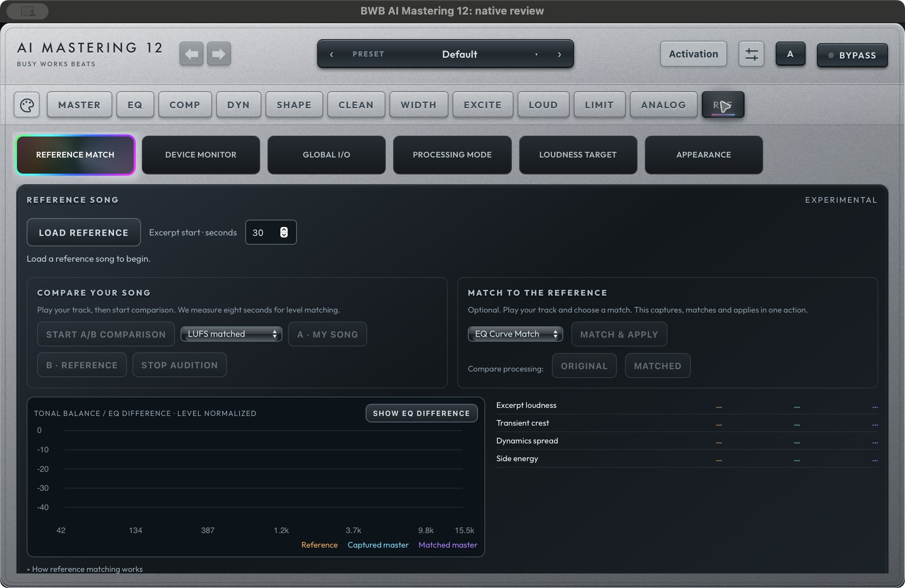Image resolution: width=905 pixels, height=588 pixels.
Task: Click the undo left-arrow button
Action: (191, 54)
